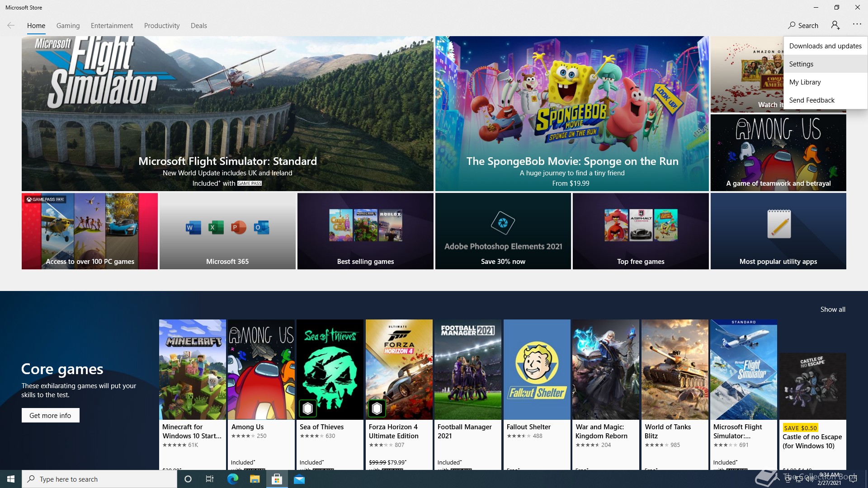Select Send Feedback in the menu
This screenshot has height=488, width=868.
pos(826,100)
